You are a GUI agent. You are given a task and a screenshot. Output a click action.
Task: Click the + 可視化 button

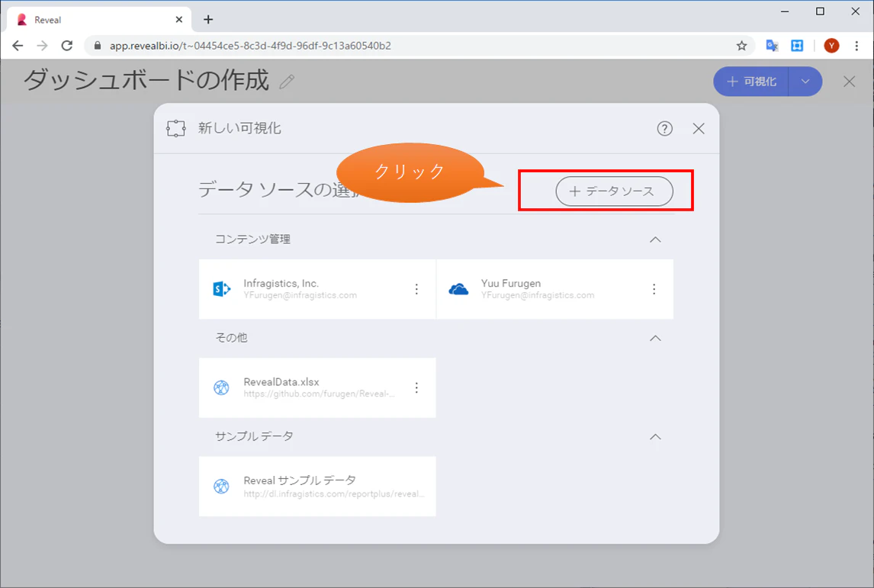pos(751,82)
